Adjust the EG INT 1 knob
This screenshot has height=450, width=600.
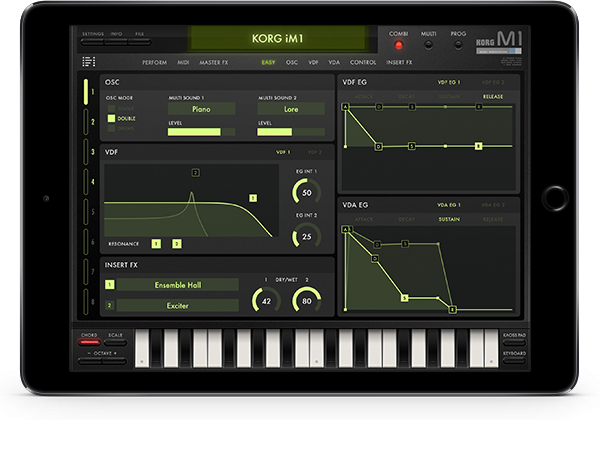pyautogui.click(x=307, y=192)
